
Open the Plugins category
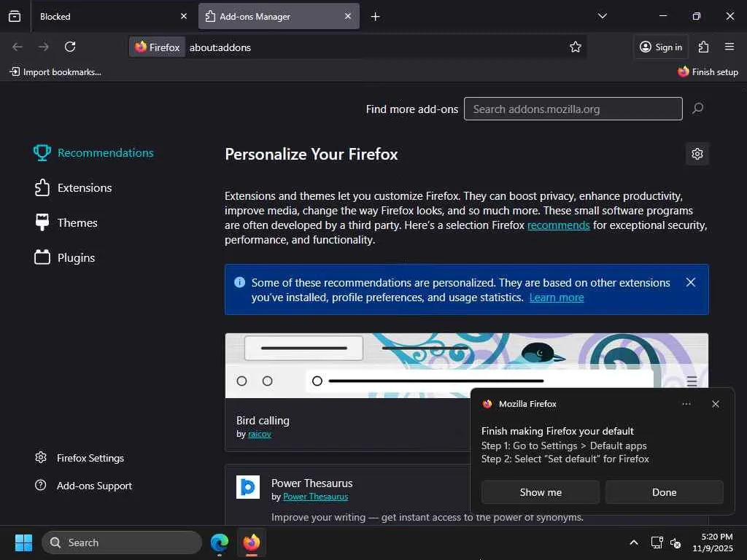[x=65, y=257]
